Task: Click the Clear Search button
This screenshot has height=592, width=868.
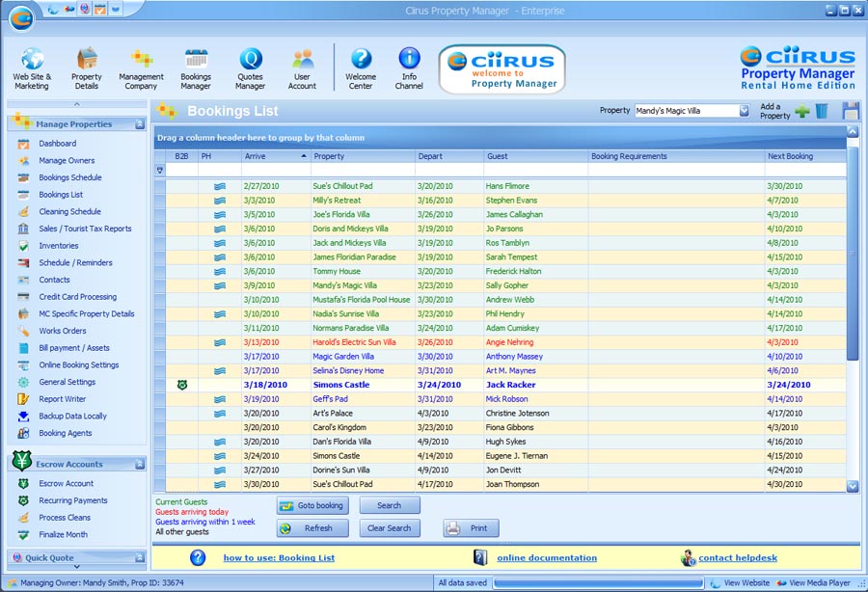Action: (x=390, y=528)
